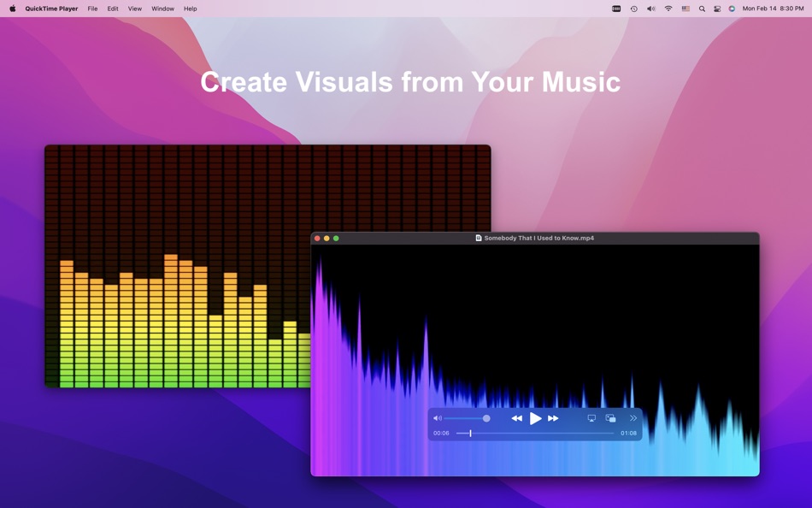This screenshot has height=508, width=812.
Task: Activate Siri from menu bar
Action: pyautogui.click(x=732, y=9)
